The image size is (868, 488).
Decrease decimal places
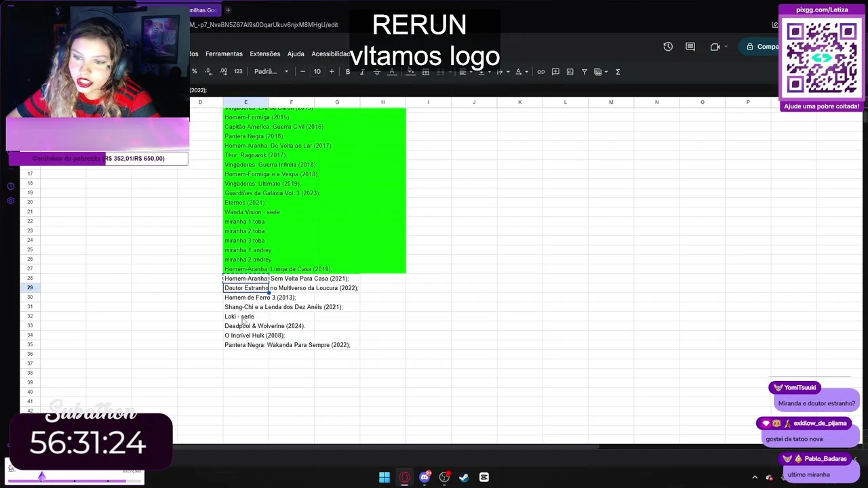pyautogui.click(x=208, y=71)
